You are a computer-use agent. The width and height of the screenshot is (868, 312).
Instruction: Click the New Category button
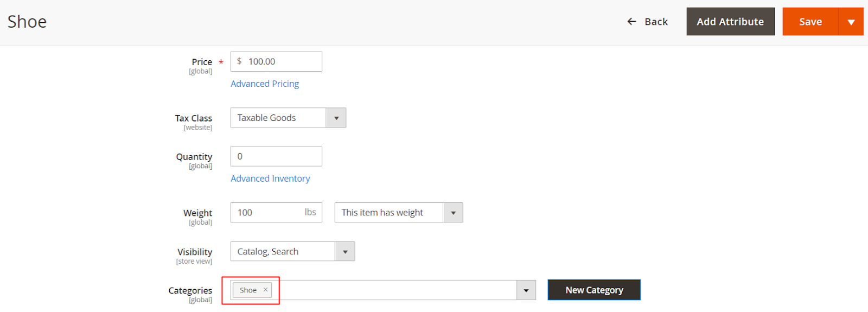[x=594, y=290]
